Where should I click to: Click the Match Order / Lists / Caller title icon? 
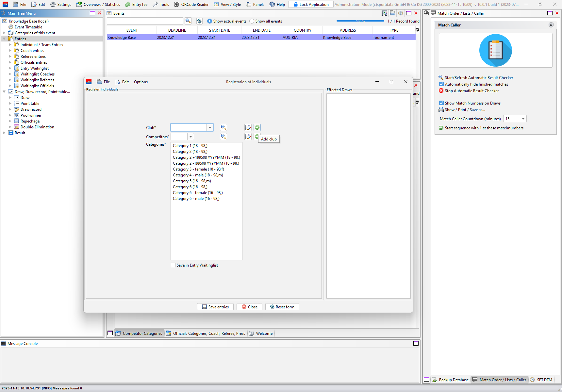pyautogui.click(x=433, y=13)
